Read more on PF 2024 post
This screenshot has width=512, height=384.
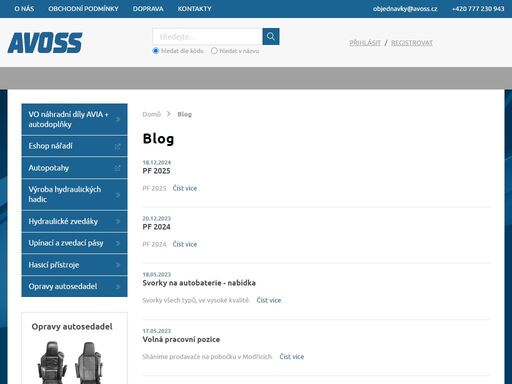(185, 244)
